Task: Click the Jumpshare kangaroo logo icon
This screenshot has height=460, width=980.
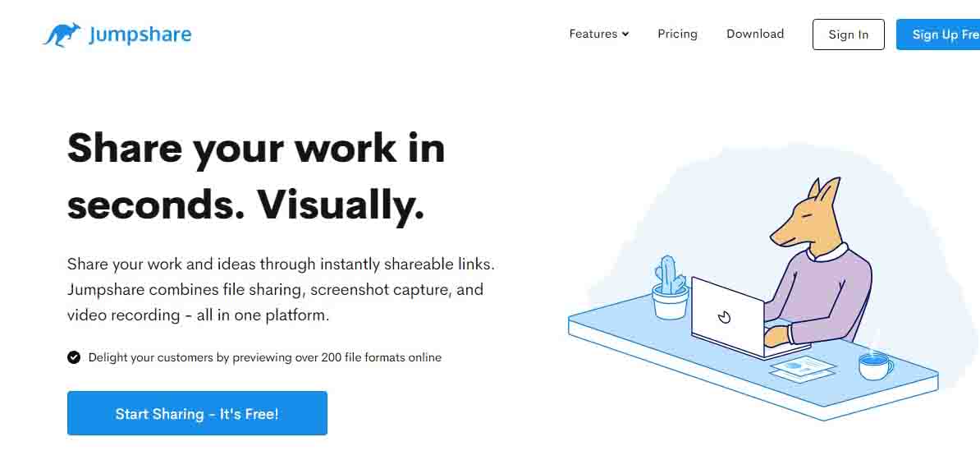Action: click(x=62, y=35)
